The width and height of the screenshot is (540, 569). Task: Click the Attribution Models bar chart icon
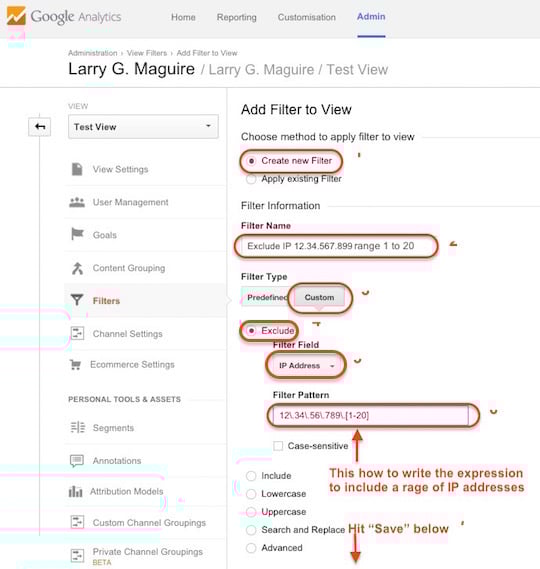pyautogui.click(x=75, y=492)
